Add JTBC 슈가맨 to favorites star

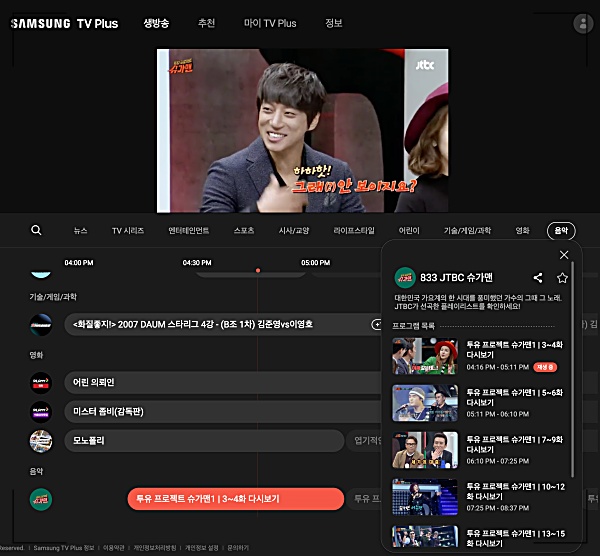point(562,277)
